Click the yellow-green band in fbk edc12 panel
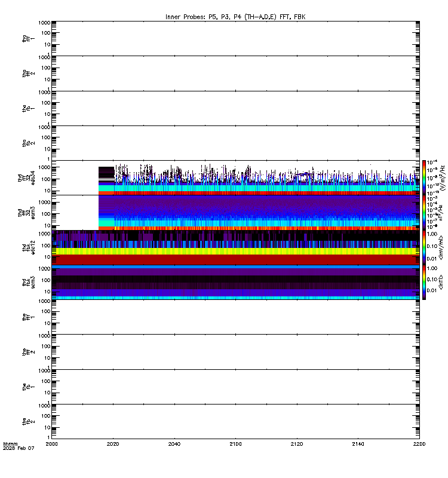Screen dimensions: 448x478 pos(235,251)
